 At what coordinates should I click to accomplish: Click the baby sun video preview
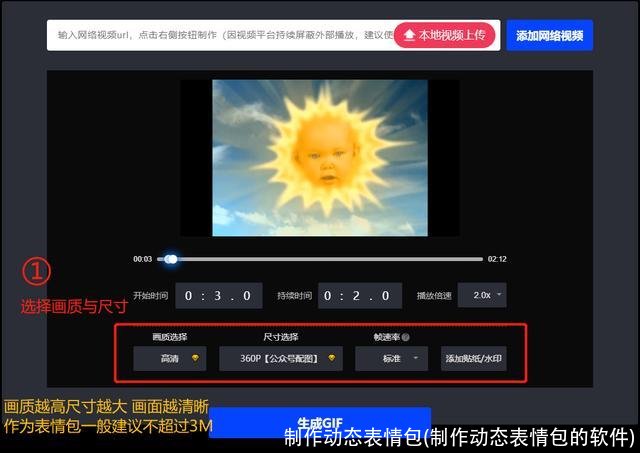(x=320, y=158)
